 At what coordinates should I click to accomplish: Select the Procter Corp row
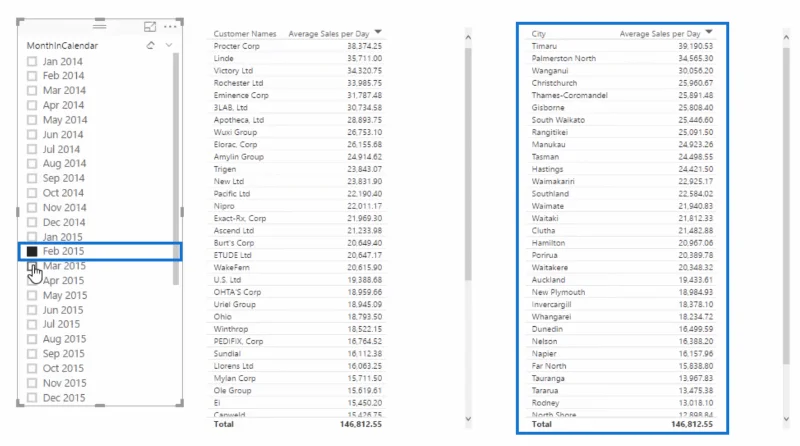point(297,46)
